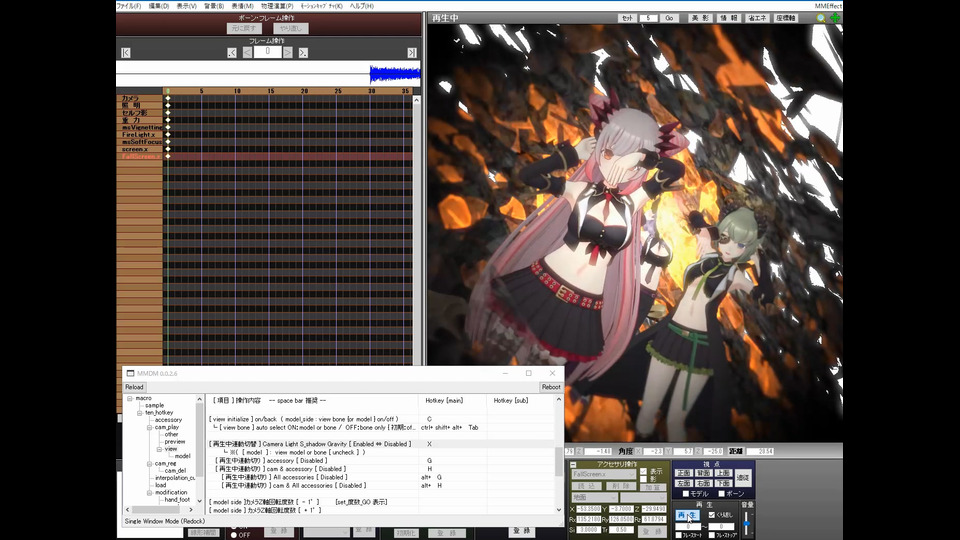960x540 pixels.
Task: Toggle the フレ・ストップ checkbox
Action: tap(711, 535)
